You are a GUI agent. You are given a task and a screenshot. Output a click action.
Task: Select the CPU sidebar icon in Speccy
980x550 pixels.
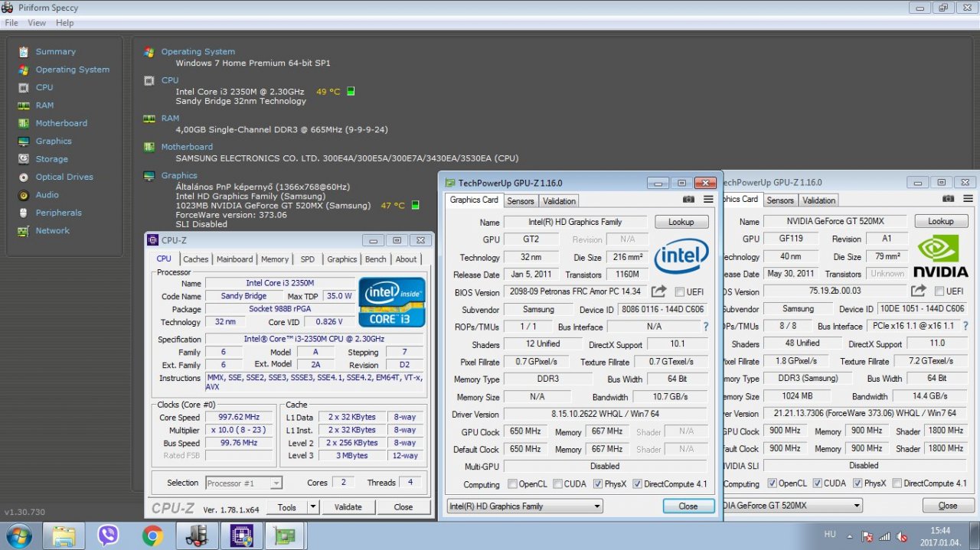tap(23, 87)
